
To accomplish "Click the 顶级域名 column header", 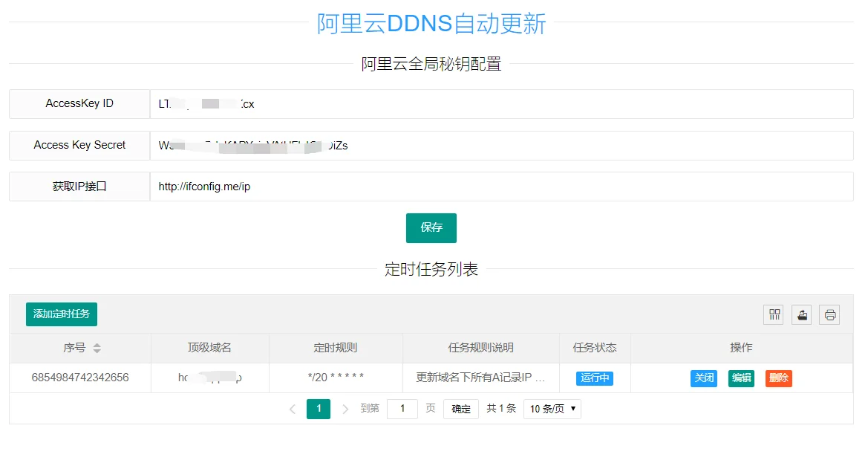I will pos(210,348).
